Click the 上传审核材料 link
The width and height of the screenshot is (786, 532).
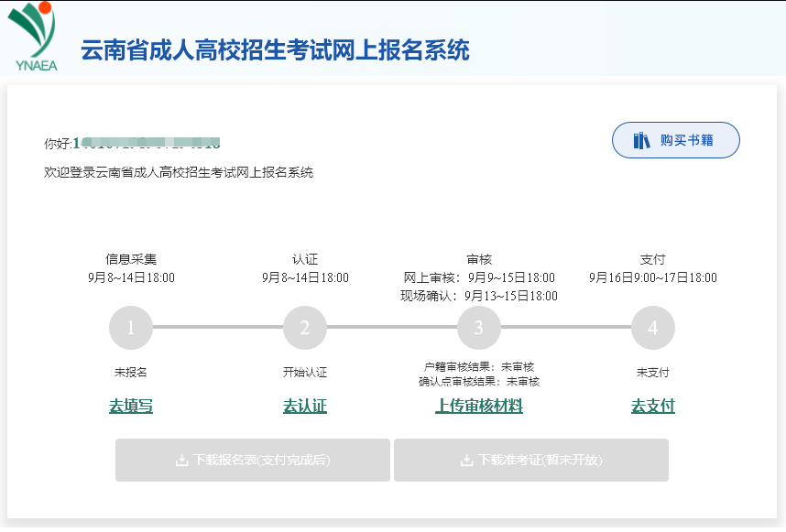click(x=477, y=405)
